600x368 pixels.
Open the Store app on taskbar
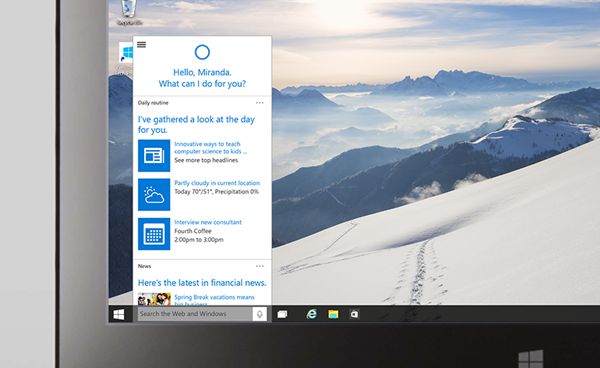(x=354, y=314)
